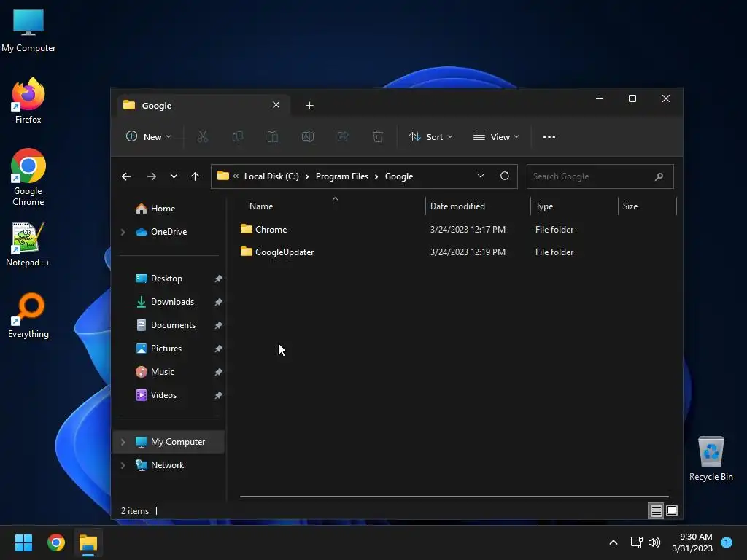Click Chrome icon in taskbar
This screenshot has height=560, width=747.
(x=55, y=542)
